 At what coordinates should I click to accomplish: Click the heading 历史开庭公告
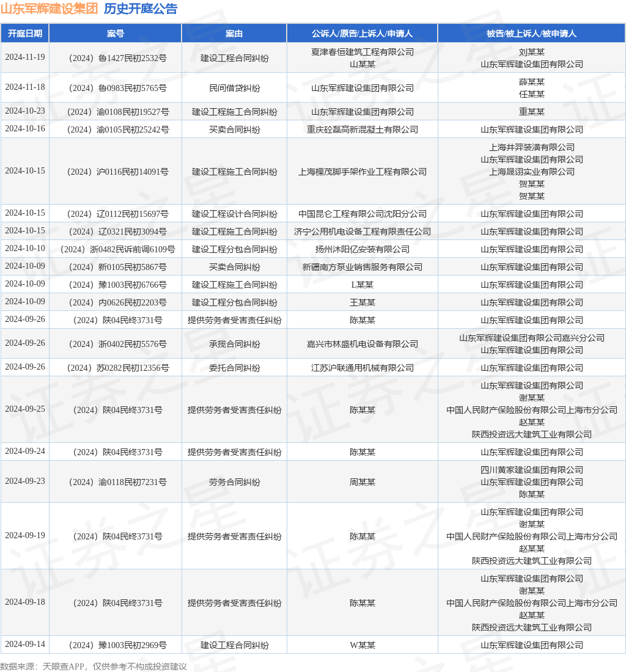coord(141,9)
